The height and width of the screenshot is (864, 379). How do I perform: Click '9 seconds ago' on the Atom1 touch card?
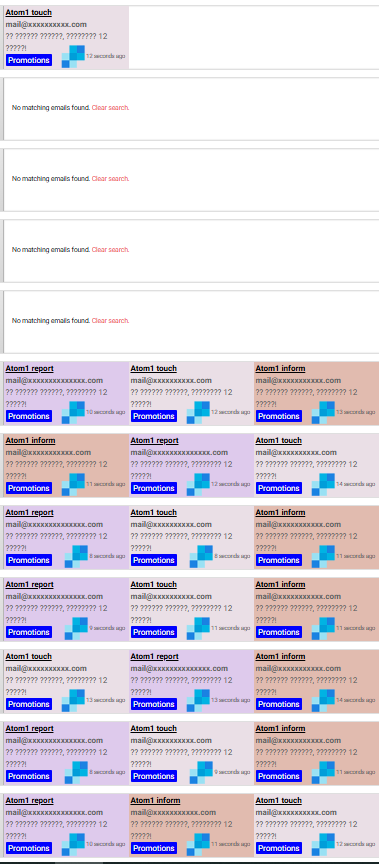coord(232,773)
